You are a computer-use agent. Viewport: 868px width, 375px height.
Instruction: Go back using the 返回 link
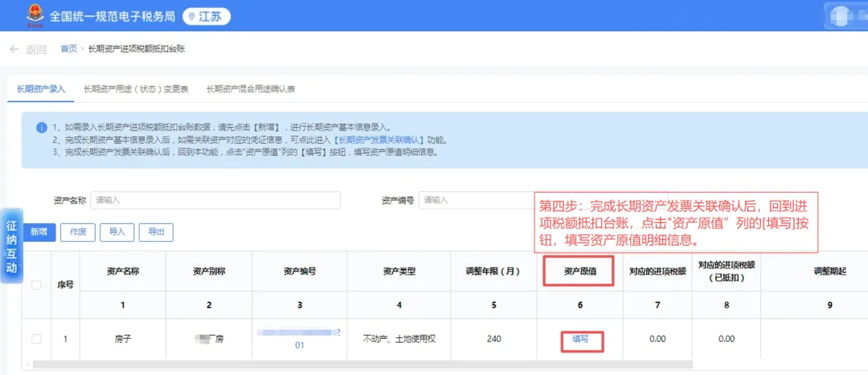point(36,49)
